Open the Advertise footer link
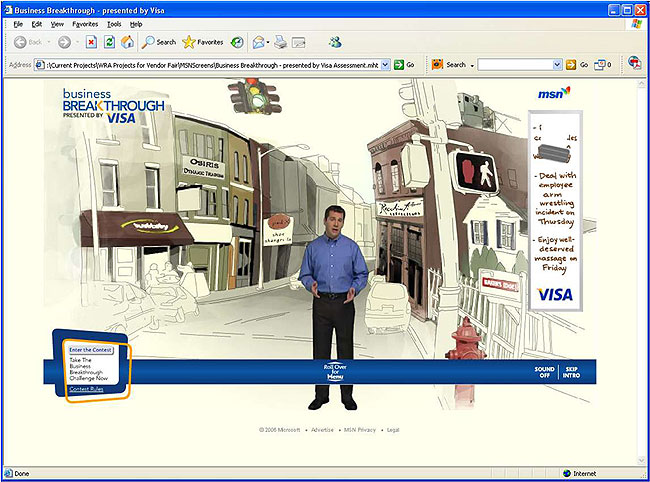Screen dimensions: 650x482 point(322,430)
